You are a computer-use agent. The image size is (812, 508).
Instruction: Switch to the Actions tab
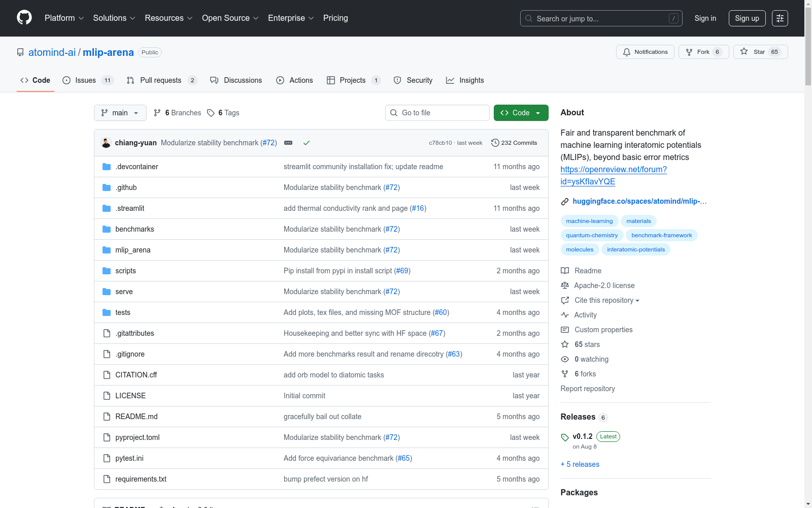click(x=294, y=80)
